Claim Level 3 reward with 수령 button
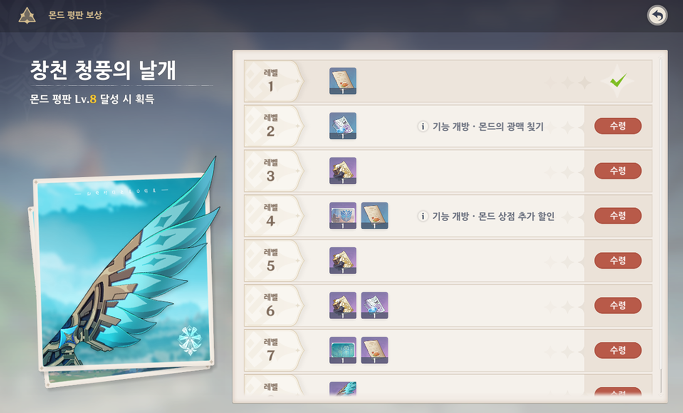The width and height of the screenshot is (683, 413). point(618,171)
